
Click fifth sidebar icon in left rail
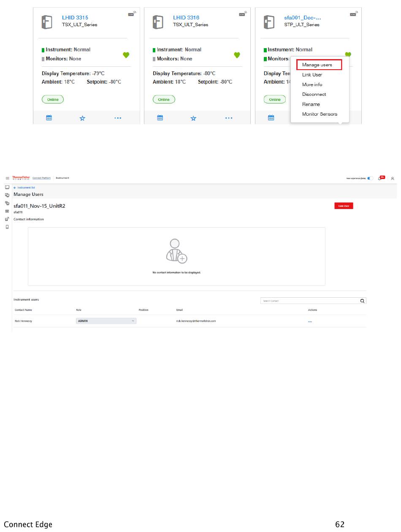[7, 219]
